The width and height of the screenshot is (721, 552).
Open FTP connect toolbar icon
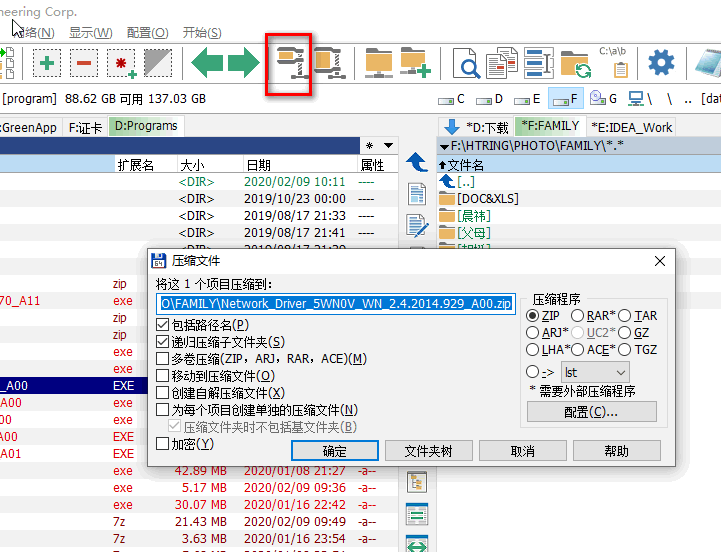point(378,63)
